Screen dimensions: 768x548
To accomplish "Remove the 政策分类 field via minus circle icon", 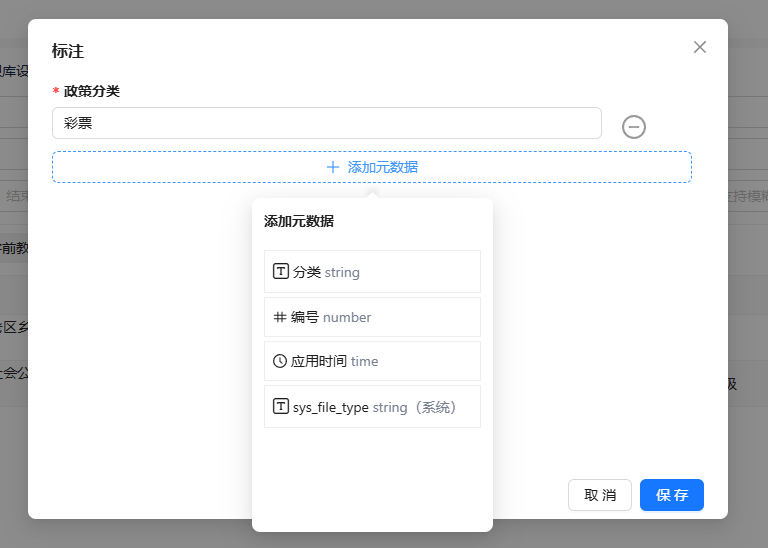I will (x=634, y=127).
